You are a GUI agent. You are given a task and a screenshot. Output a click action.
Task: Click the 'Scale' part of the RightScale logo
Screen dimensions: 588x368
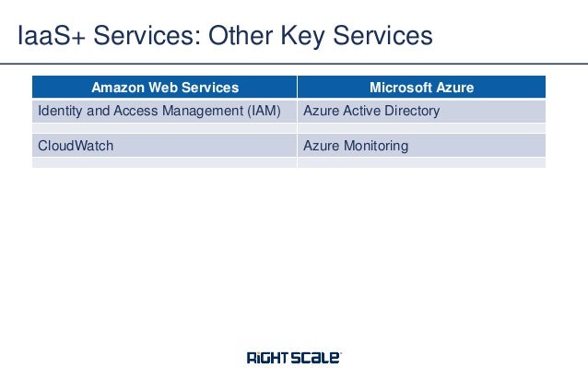pos(316,358)
